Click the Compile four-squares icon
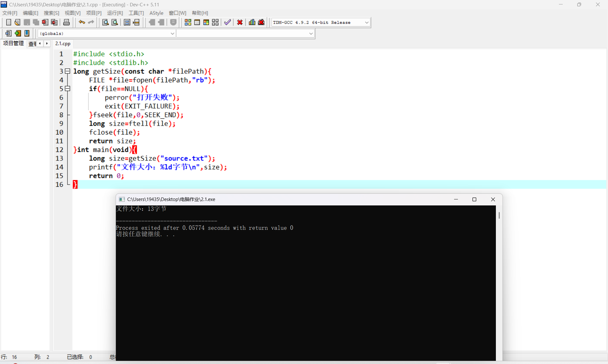Image resolution: width=608 pixels, height=364 pixels. coord(188,22)
